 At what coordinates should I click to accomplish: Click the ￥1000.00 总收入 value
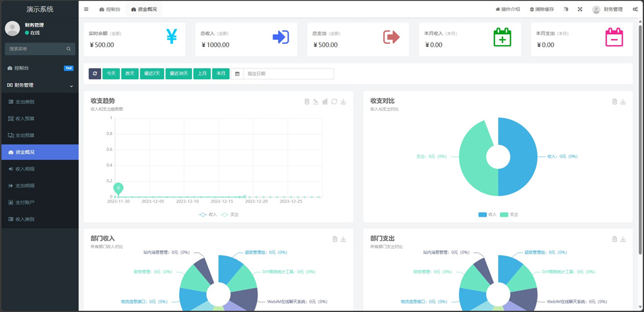point(216,45)
